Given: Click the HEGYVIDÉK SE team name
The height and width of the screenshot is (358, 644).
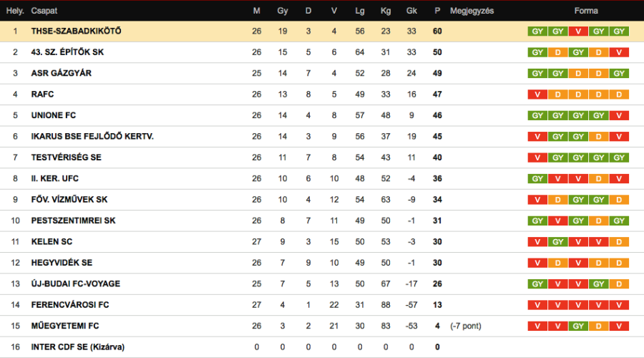Looking at the screenshot, I should tap(62, 263).
